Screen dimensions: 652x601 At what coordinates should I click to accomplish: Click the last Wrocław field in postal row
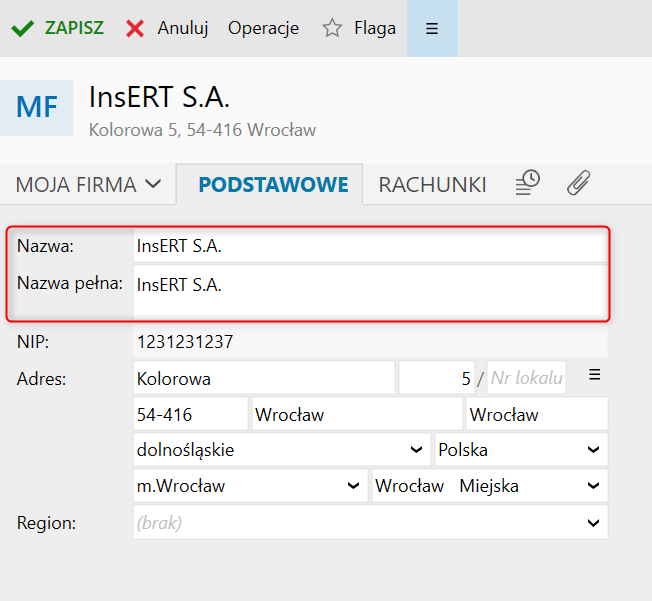(x=537, y=414)
